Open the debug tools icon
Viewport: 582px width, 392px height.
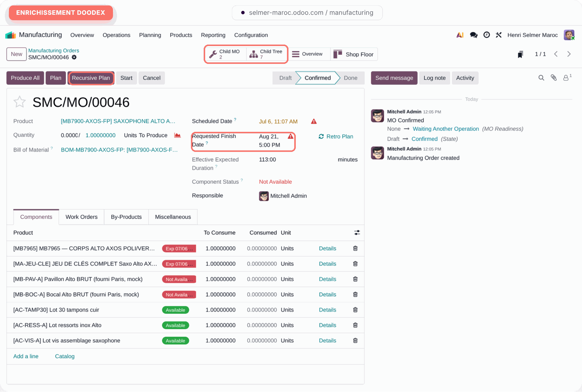[499, 35]
